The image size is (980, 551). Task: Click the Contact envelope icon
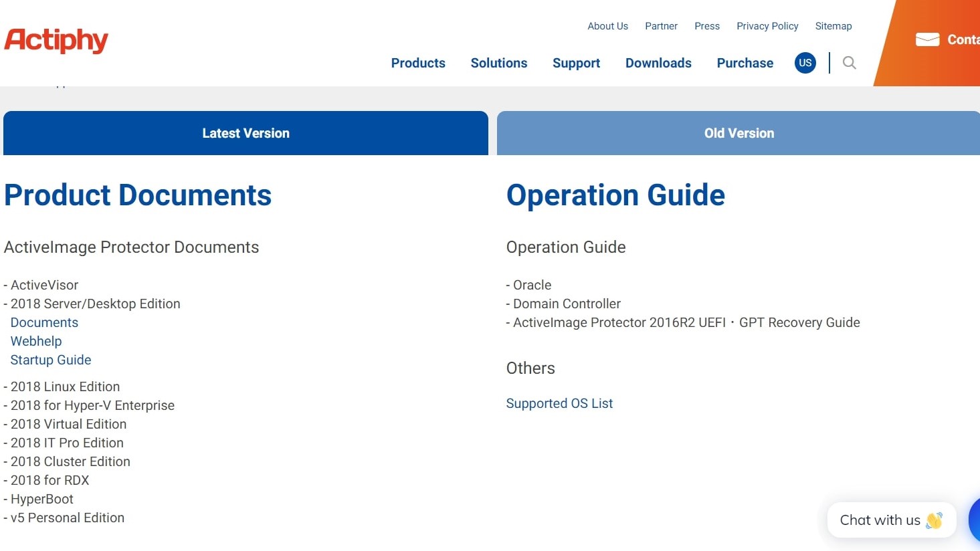coord(927,39)
